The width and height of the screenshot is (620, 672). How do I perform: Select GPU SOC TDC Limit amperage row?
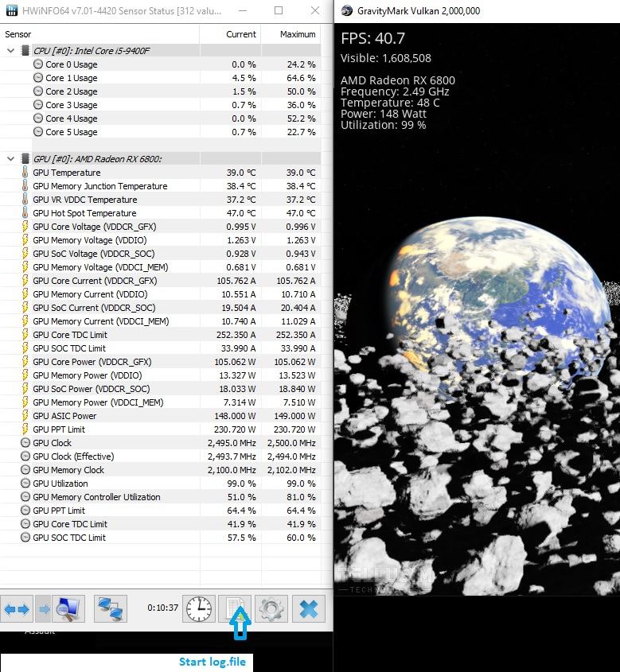point(160,348)
